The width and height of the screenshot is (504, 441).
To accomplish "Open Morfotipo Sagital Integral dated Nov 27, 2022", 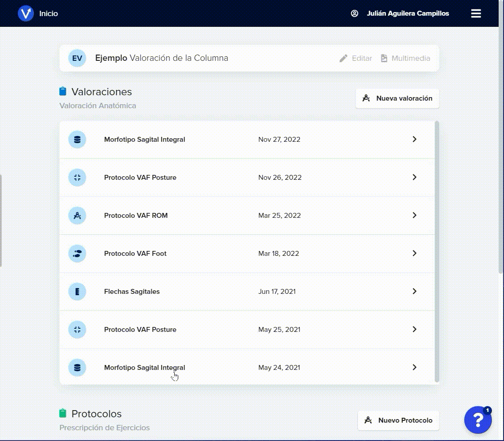I will pyautogui.click(x=247, y=139).
